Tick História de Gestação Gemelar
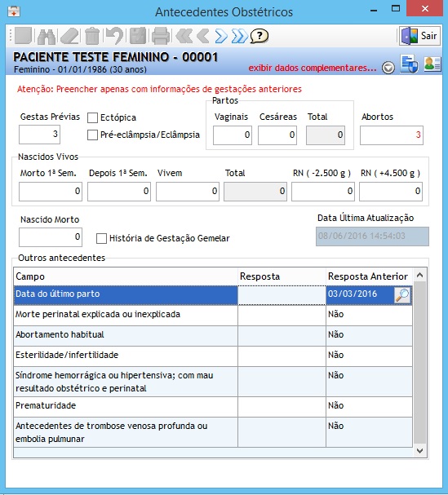The image size is (448, 495). click(x=101, y=239)
